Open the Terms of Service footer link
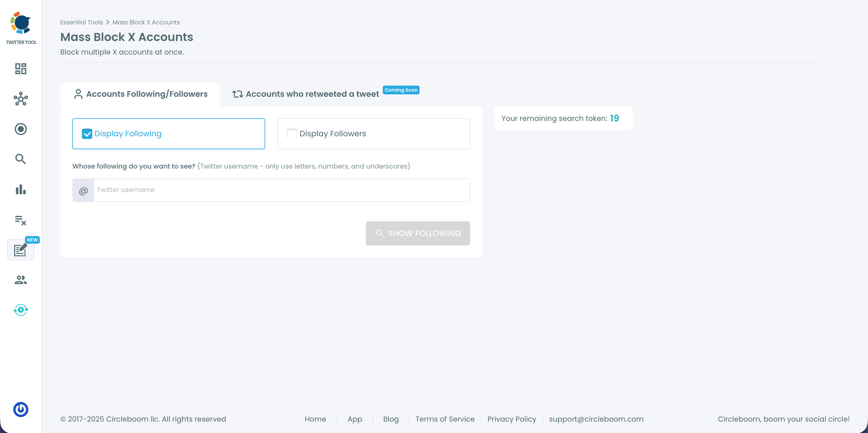This screenshot has height=433, width=868. [445, 419]
